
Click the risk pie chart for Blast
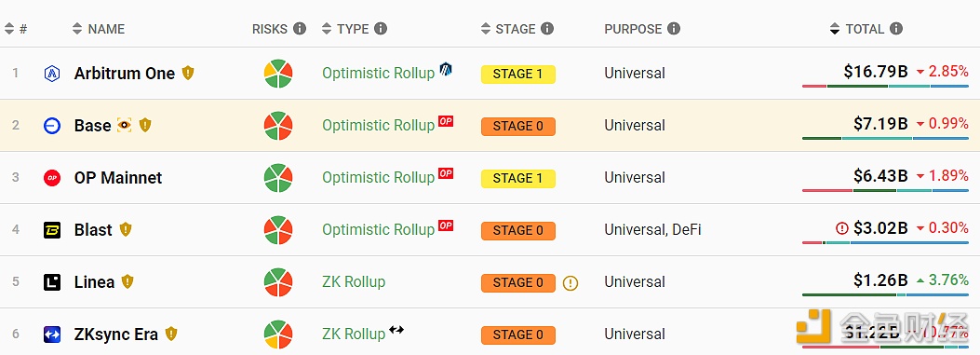coord(278,230)
